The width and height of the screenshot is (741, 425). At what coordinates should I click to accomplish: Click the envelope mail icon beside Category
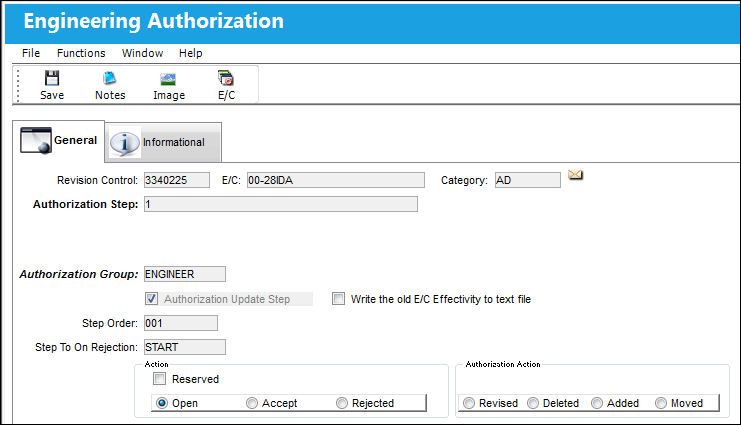[x=575, y=175]
